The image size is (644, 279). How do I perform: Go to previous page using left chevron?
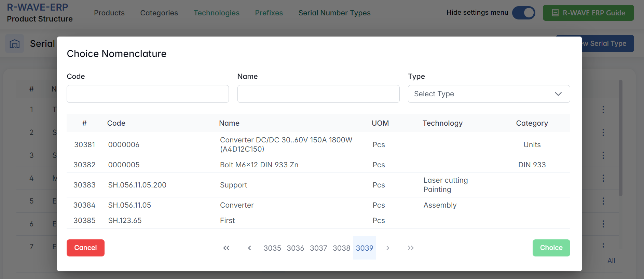point(249,248)
